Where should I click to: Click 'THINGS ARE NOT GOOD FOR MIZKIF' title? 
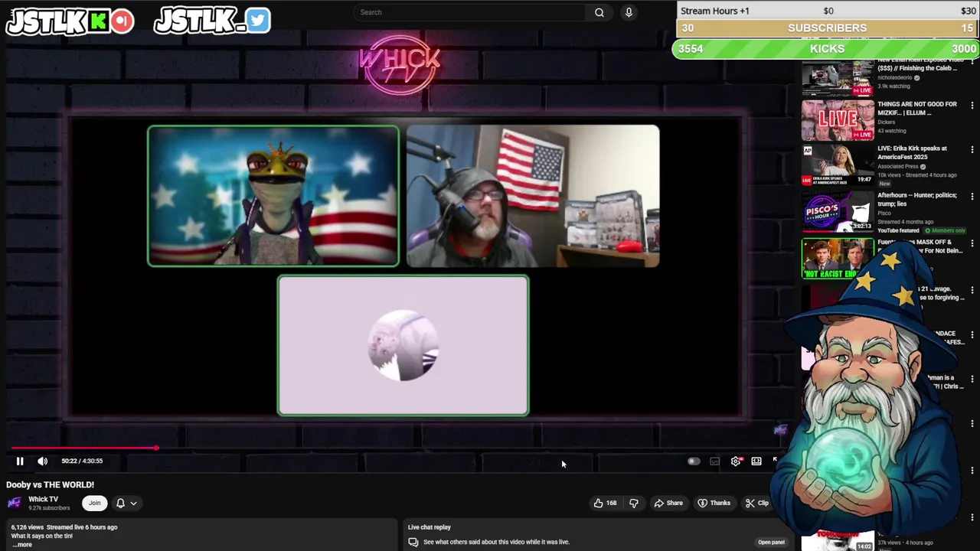(x=917, y=109)
